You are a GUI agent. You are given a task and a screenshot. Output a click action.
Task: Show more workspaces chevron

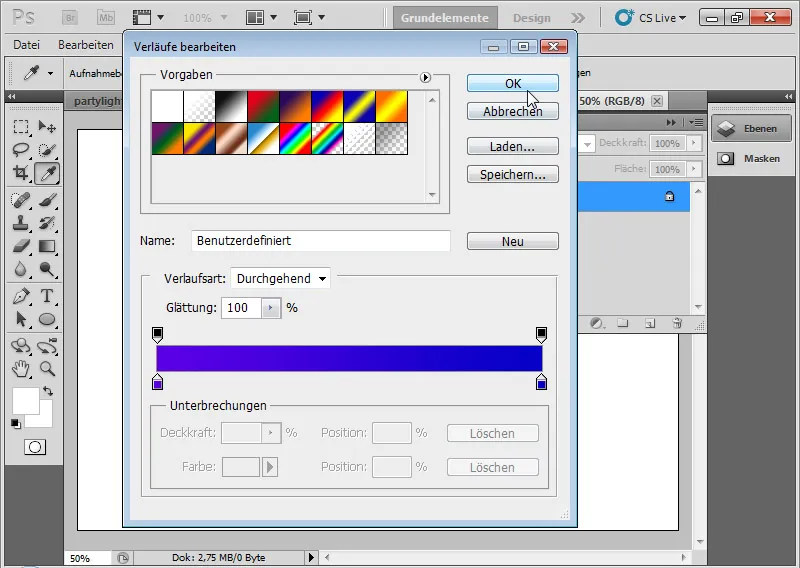click(x=578, y=18)
